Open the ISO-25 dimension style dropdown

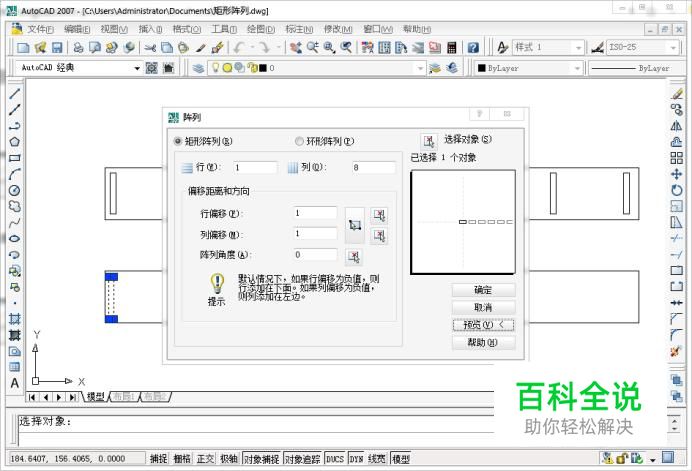pos(673,47)
